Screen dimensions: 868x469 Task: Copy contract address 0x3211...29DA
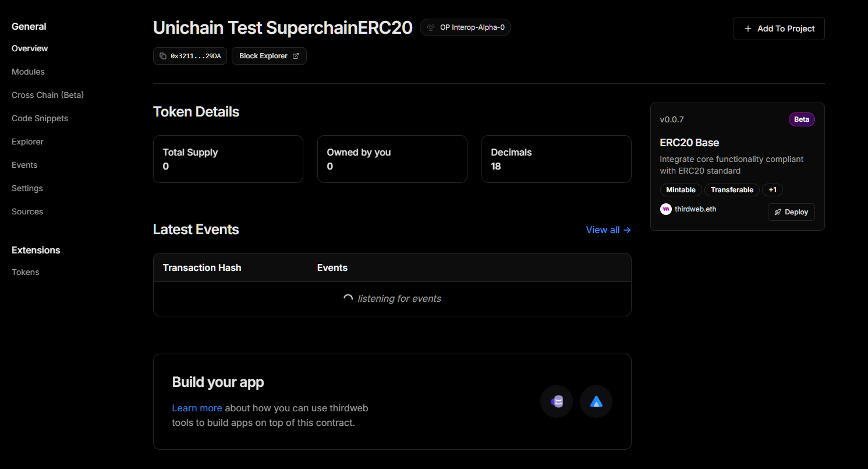pos(190,56)
